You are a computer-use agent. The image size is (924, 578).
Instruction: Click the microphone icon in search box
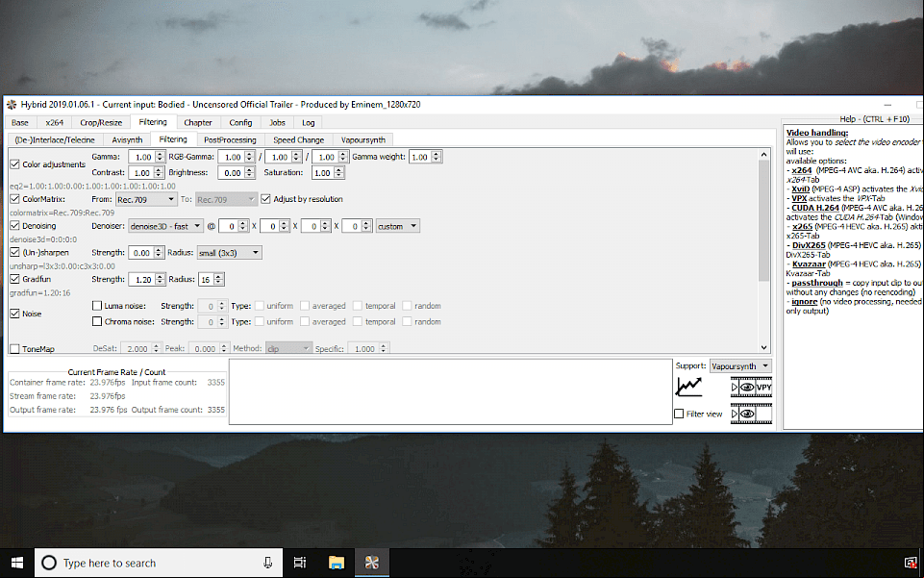click(x=267, y=563)
